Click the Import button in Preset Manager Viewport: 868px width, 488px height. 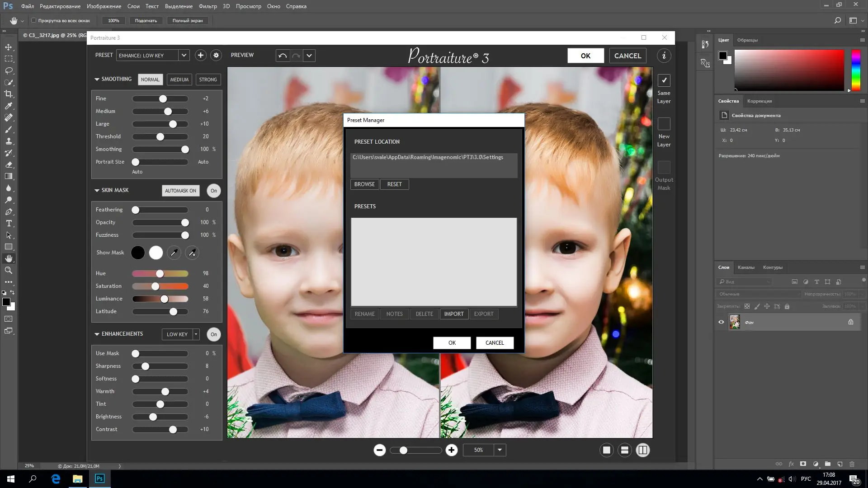[x=453, y=314]
